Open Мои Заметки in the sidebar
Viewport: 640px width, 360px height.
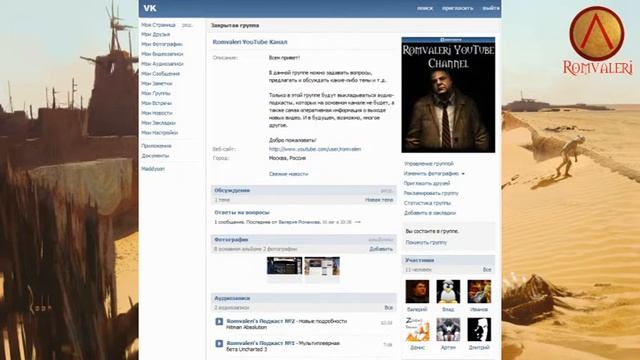tap(157, 84)
